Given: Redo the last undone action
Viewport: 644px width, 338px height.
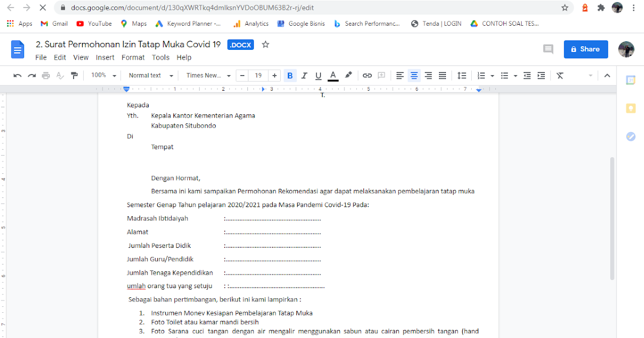Looking at the screenshot, I should point(32,76).
